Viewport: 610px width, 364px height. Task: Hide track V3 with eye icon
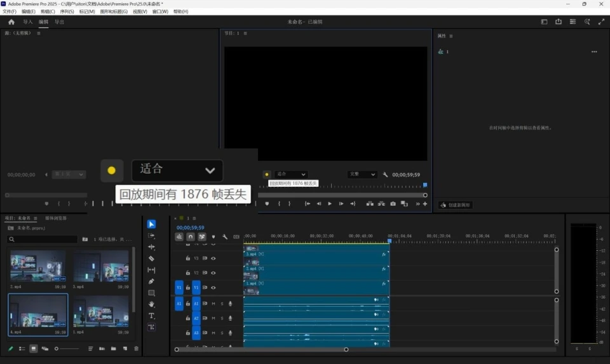tap(213, 259)
